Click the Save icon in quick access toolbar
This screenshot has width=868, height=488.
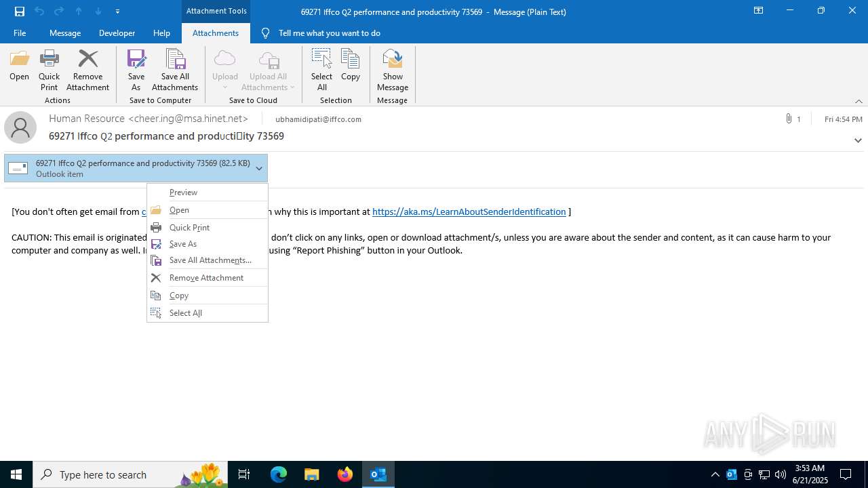point(20,12)
